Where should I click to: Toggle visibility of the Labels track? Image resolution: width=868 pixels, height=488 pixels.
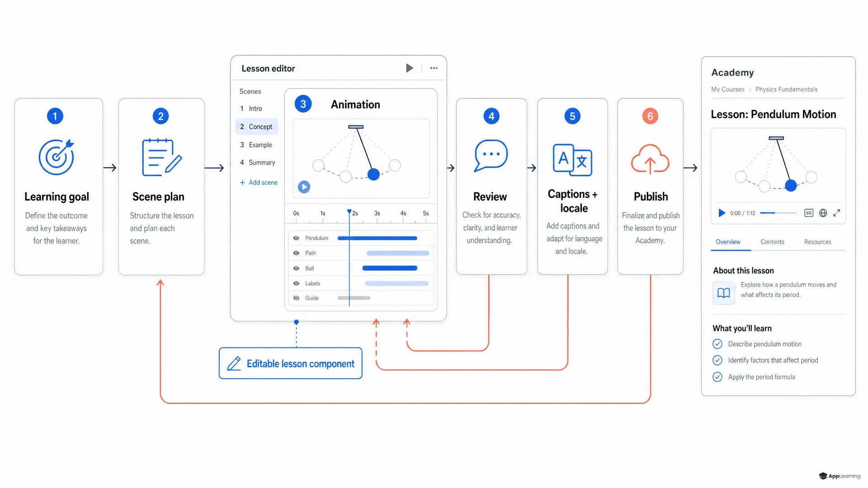pos(296,283)
